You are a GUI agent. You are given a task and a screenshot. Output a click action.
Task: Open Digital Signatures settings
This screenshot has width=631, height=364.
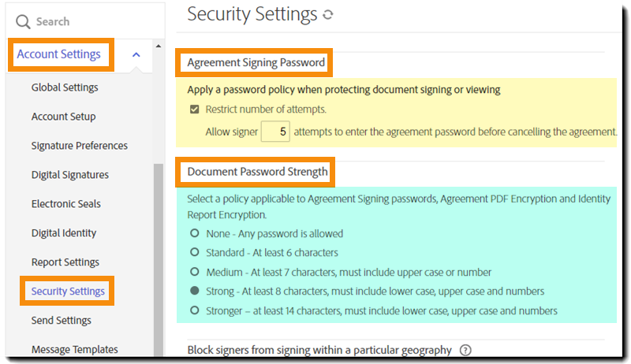coord(70,175)
